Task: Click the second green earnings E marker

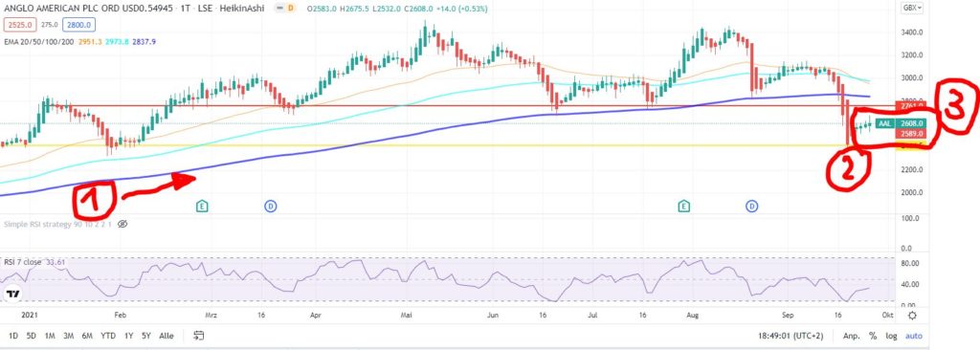Action: [x=683, y=206]
